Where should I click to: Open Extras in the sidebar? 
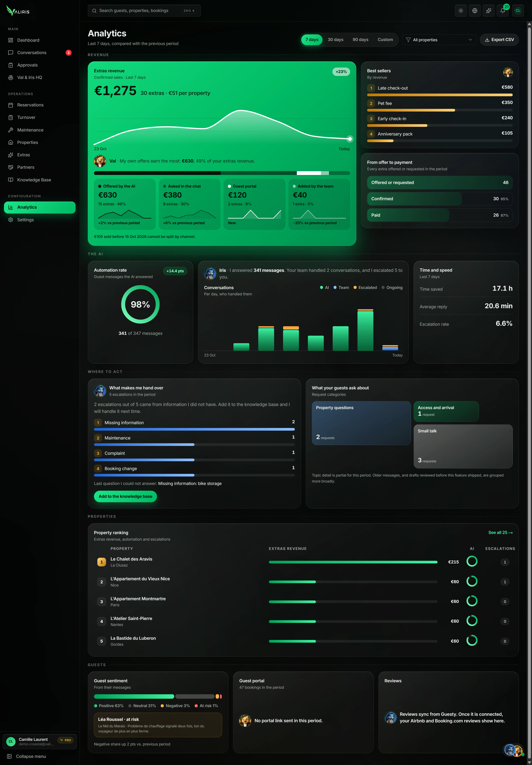click(40, 155)
